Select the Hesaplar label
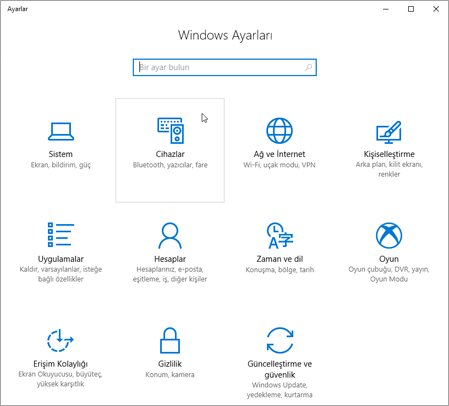Screen dimensions: 449x406 click(x=170, y=259)
